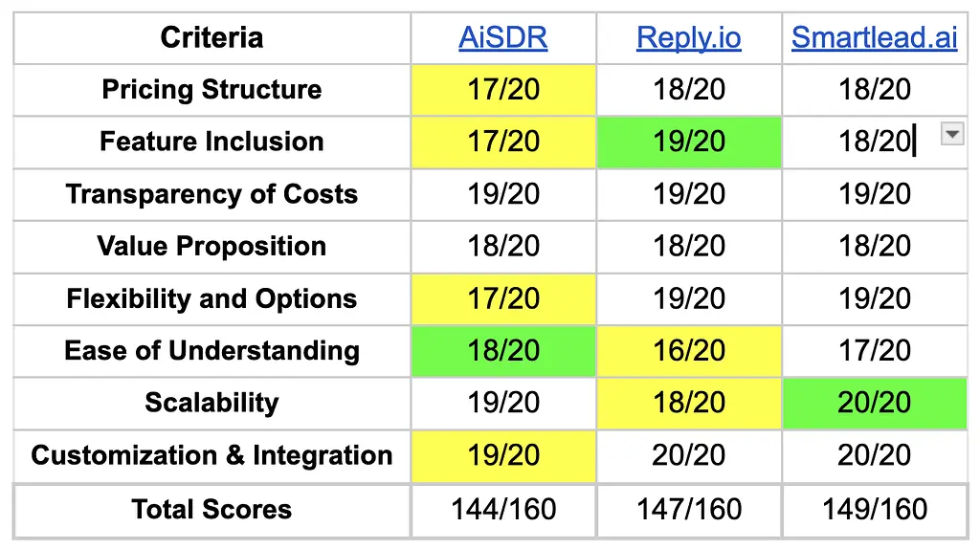Click the Criteria header cell
The image size is (980, 549).
(x=212, y=38)
